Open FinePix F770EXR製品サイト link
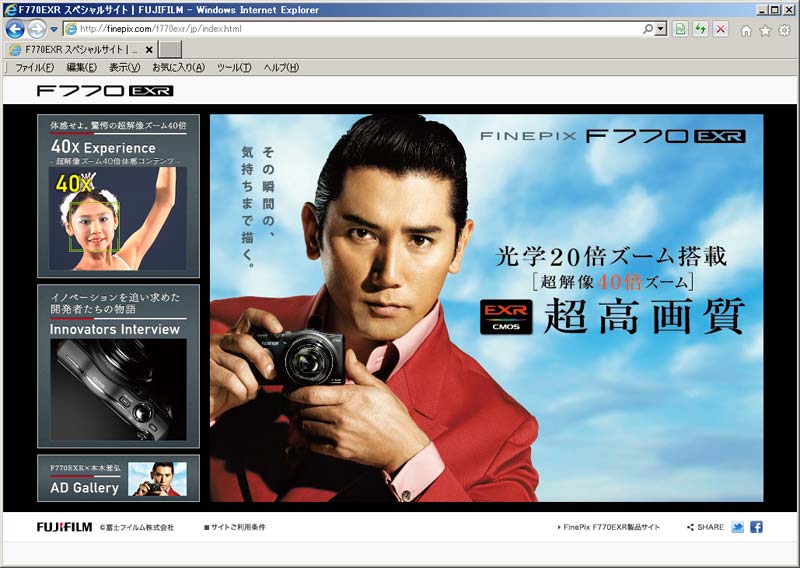The height and width of the screenshot is (568, 800). (609, 527)
